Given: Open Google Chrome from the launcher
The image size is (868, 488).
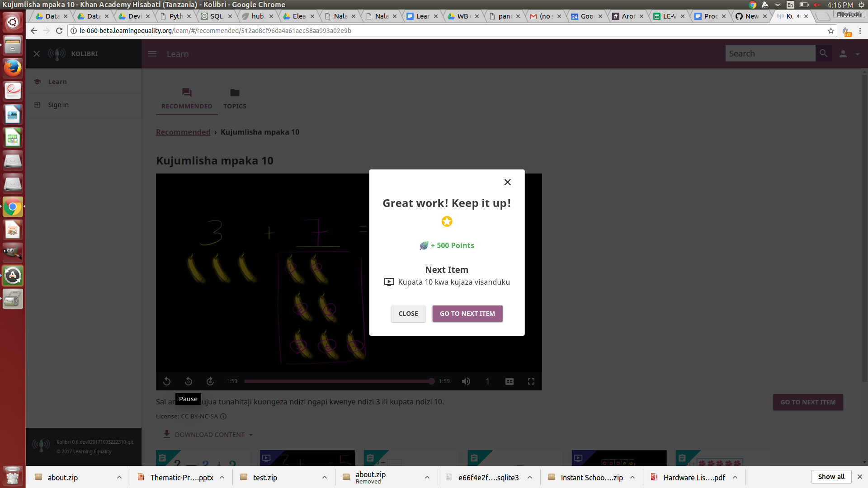Looking at the screenshot, I should [13, 207].
